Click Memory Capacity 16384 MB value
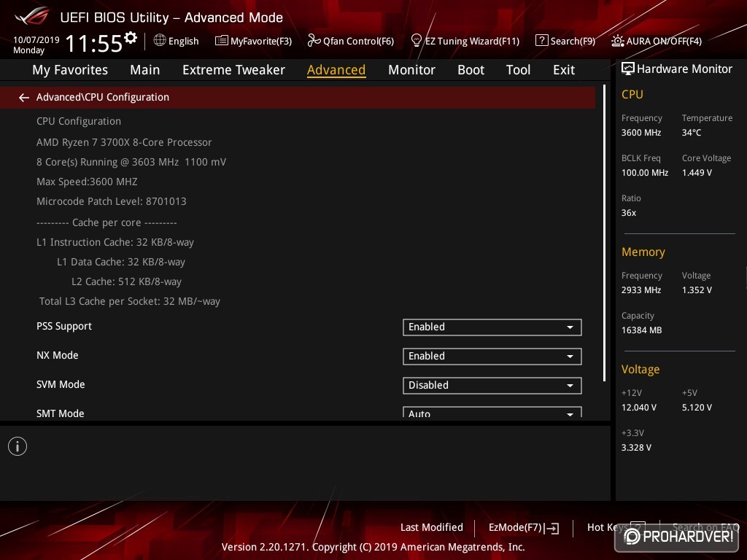 (x=641, y=330)
